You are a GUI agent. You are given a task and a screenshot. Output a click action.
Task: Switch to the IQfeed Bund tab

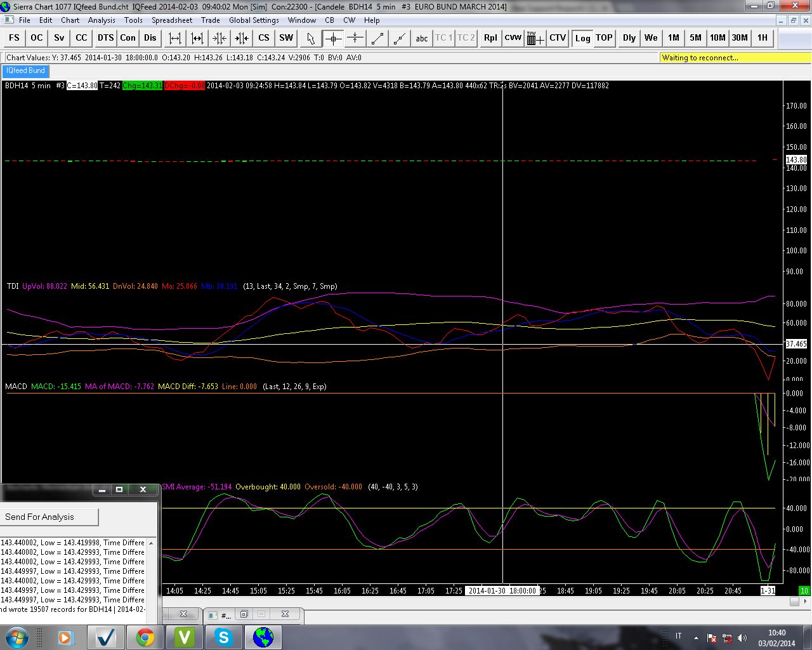click(25, 70)
